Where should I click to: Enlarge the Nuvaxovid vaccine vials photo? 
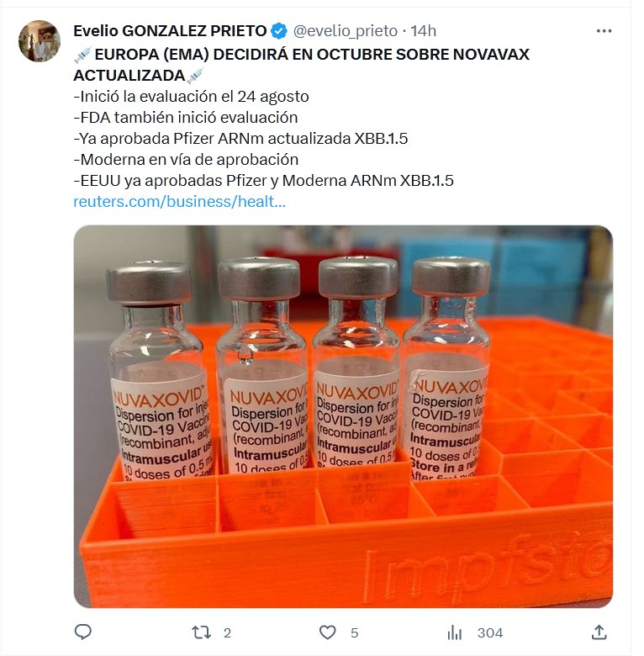[343, 416]
